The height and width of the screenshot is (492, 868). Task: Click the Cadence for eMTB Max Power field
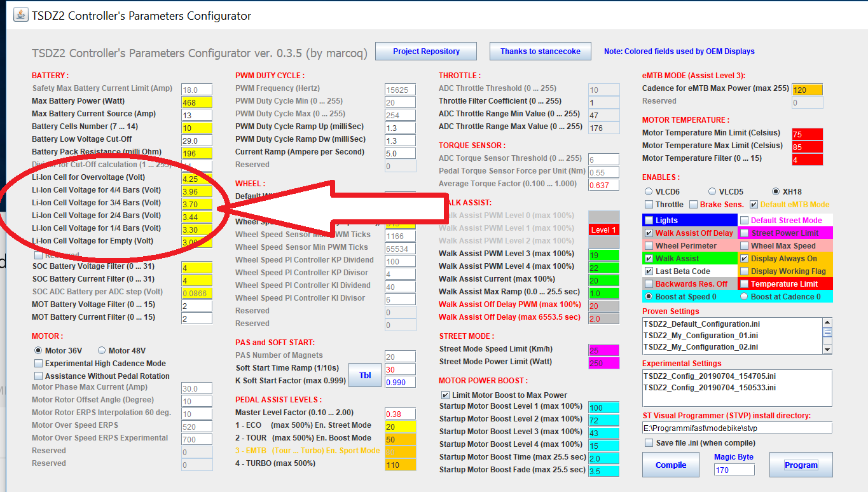click(807, 90)
